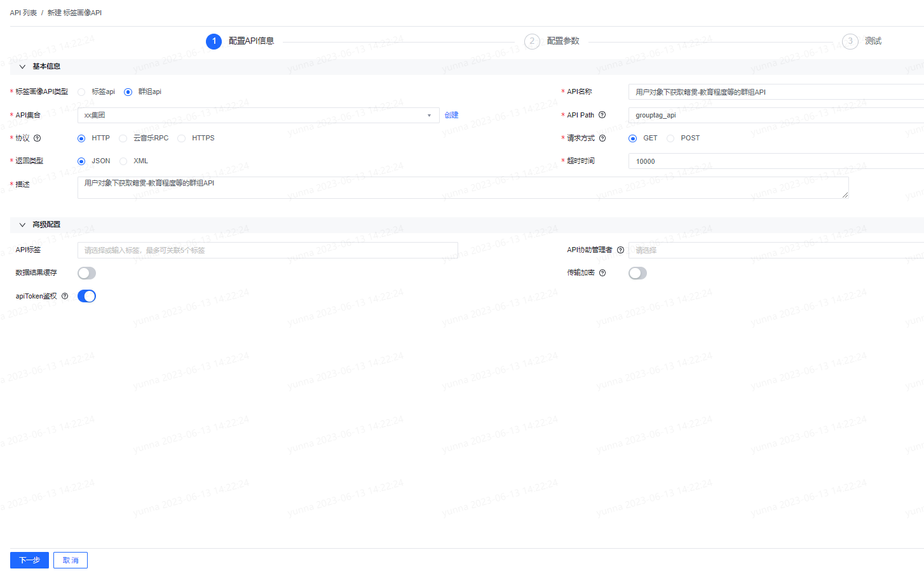This screenshot has width=924, height=571.
Task: Click help icon beside 请求方式 label
Action: click(602, 138)
